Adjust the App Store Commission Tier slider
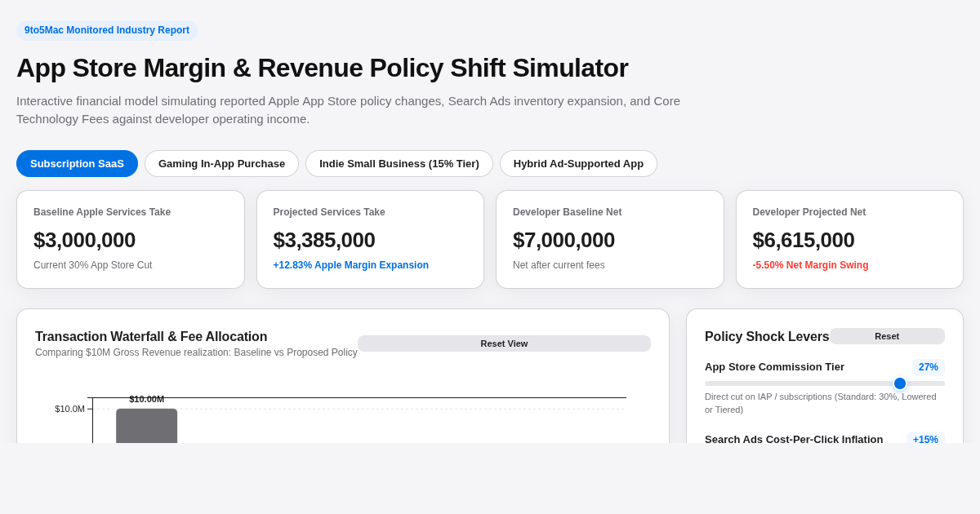980x514 pixels. coord(825,383)
